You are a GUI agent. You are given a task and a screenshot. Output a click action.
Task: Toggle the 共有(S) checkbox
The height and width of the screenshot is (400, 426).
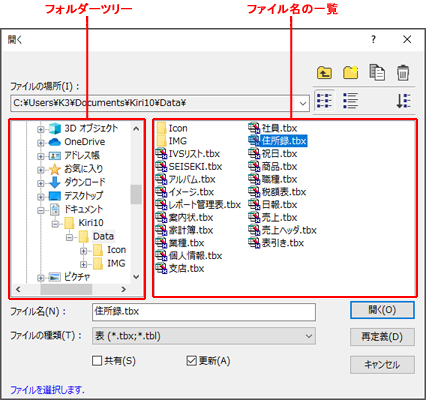[x=97, y=361]
